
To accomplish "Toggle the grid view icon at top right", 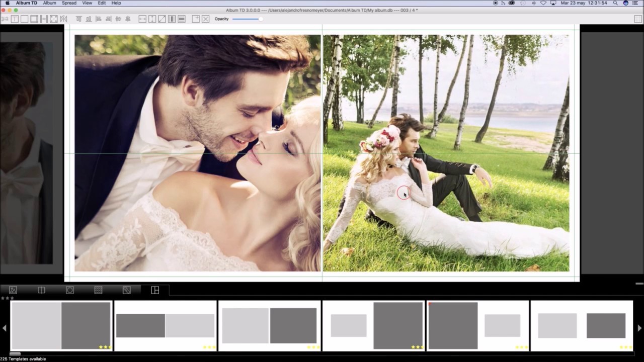I will tap(638, 19).
